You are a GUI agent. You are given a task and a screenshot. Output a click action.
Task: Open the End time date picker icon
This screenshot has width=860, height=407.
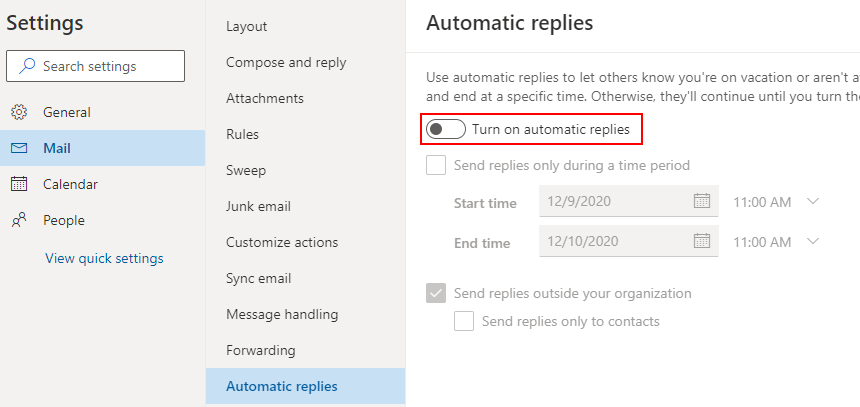click(x=702, y=241)
